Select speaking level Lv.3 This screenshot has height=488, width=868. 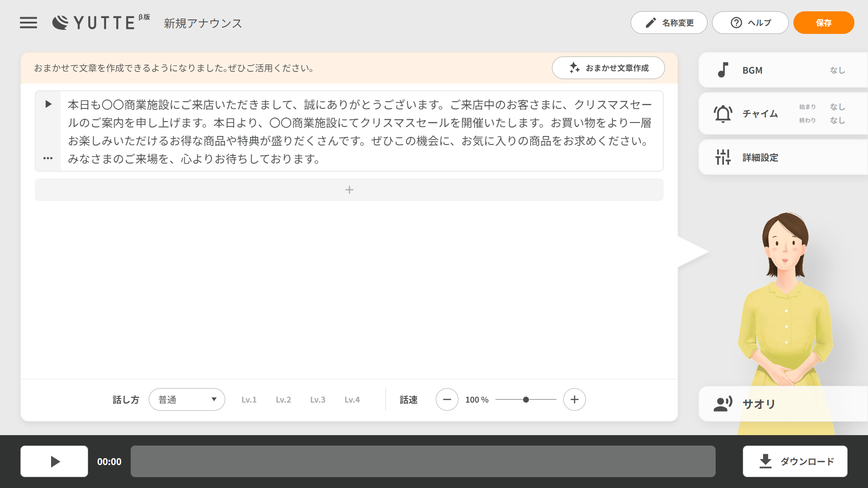[317, 399]
